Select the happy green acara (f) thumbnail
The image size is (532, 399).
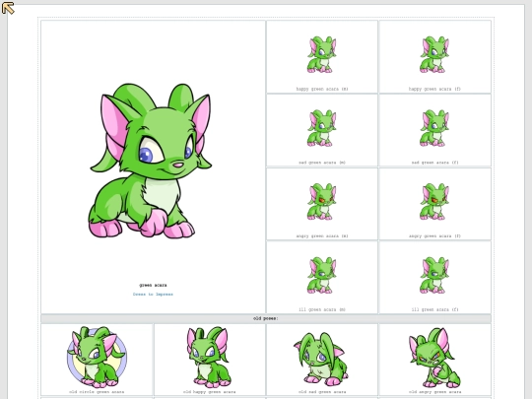[434, 54]
